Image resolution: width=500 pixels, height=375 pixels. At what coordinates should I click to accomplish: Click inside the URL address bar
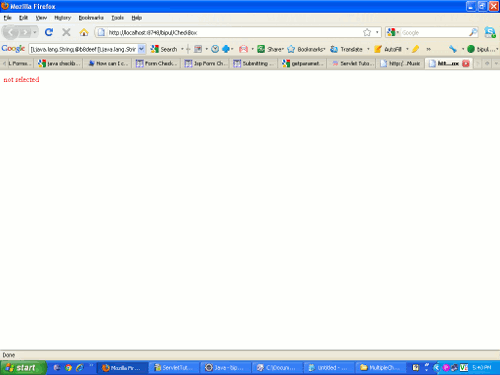(x=233, y=32)
